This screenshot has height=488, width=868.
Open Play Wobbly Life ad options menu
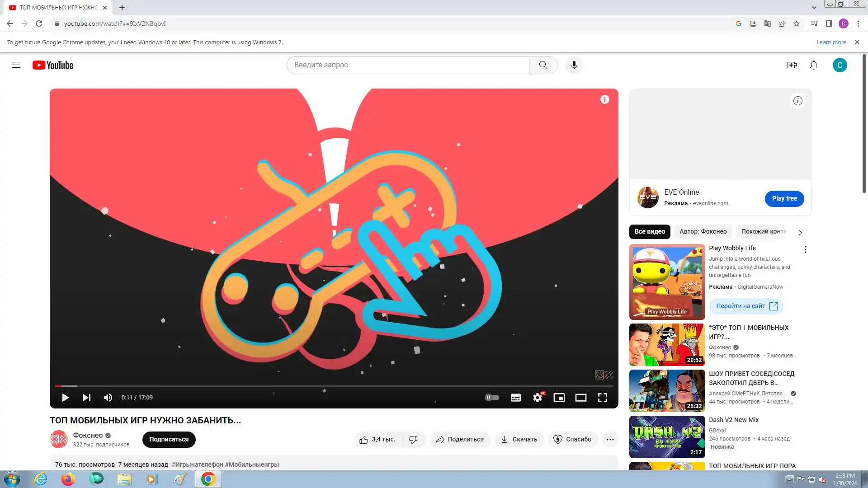(805, 249)
